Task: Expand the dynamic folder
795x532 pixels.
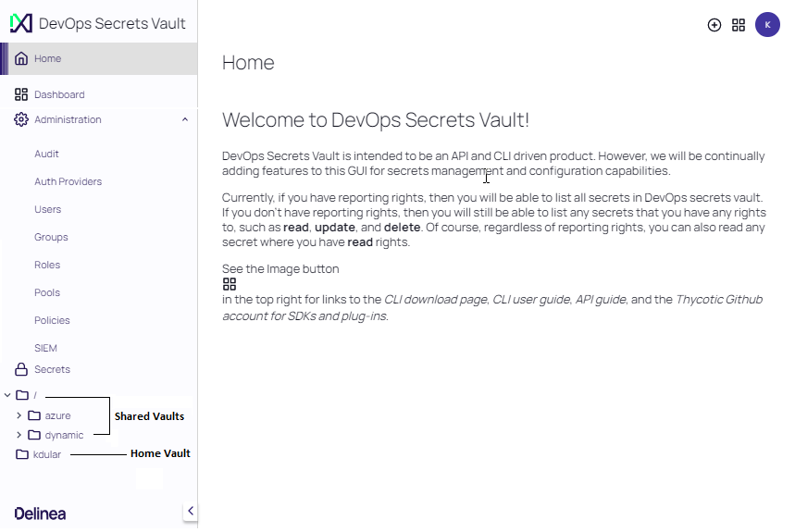Action: coord(19,435)
